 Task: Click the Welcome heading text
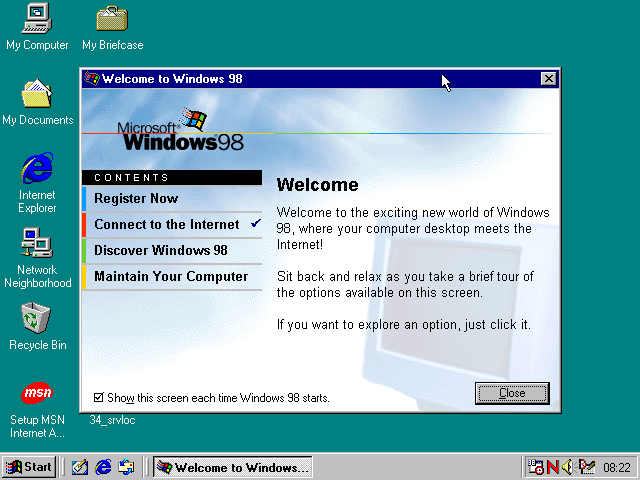pos(318,184)
